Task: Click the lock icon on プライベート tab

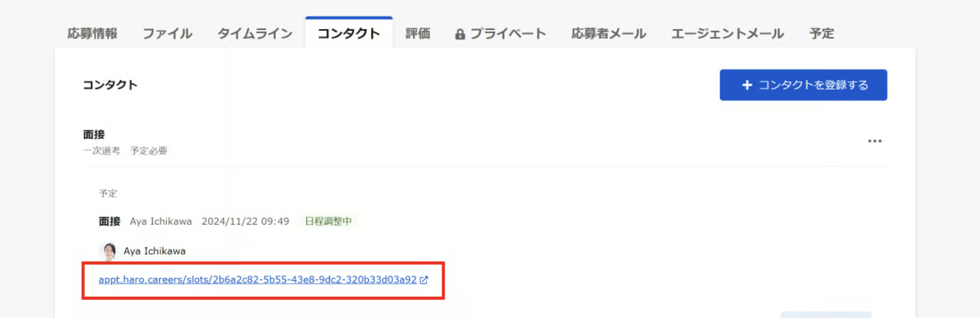Action: [x=460, y=34]
